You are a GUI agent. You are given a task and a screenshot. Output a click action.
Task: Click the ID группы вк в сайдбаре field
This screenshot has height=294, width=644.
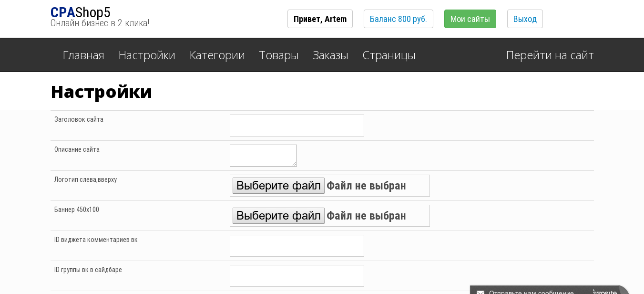(x=296, y=276)
